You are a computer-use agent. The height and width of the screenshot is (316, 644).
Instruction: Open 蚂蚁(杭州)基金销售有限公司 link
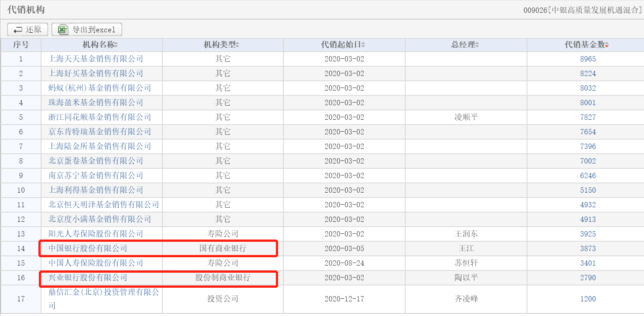click(x=100, y=88)
